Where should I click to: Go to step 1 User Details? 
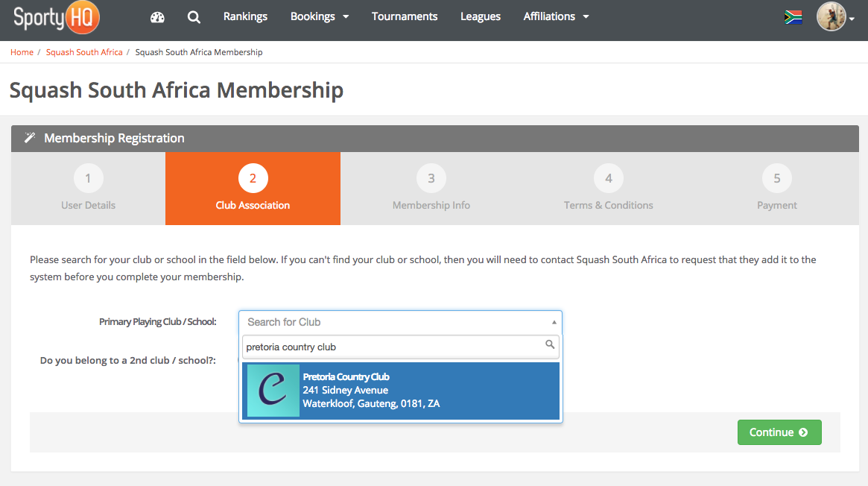point(88,189)
